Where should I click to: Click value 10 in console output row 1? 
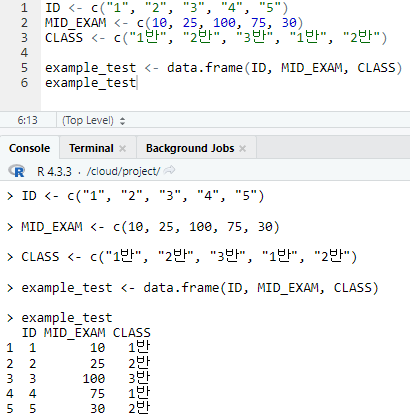click(x=98, y=348)
